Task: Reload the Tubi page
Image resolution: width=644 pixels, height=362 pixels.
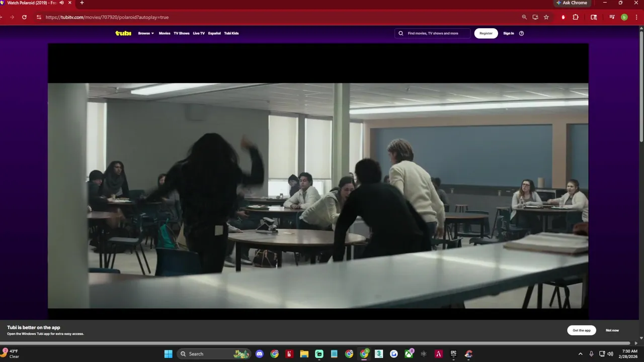Action: [x=24, y=17]
